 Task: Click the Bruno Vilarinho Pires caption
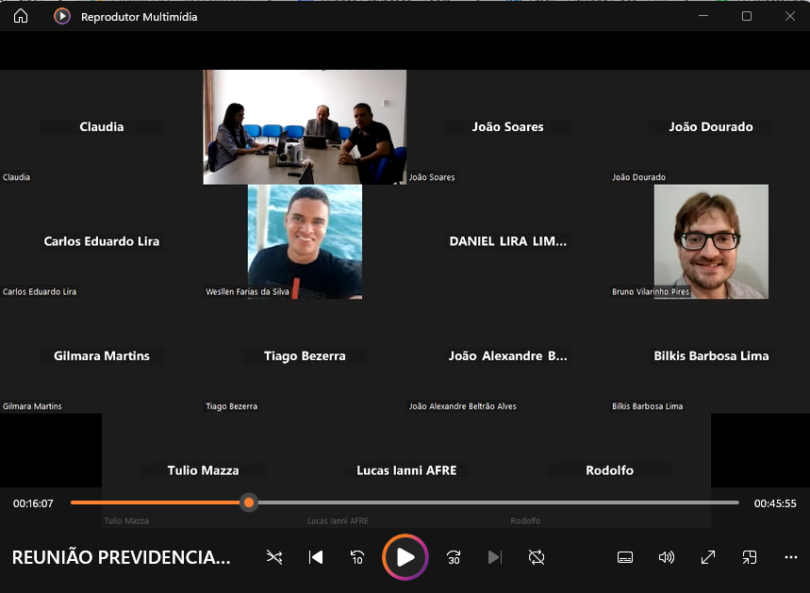click(651, 292)
